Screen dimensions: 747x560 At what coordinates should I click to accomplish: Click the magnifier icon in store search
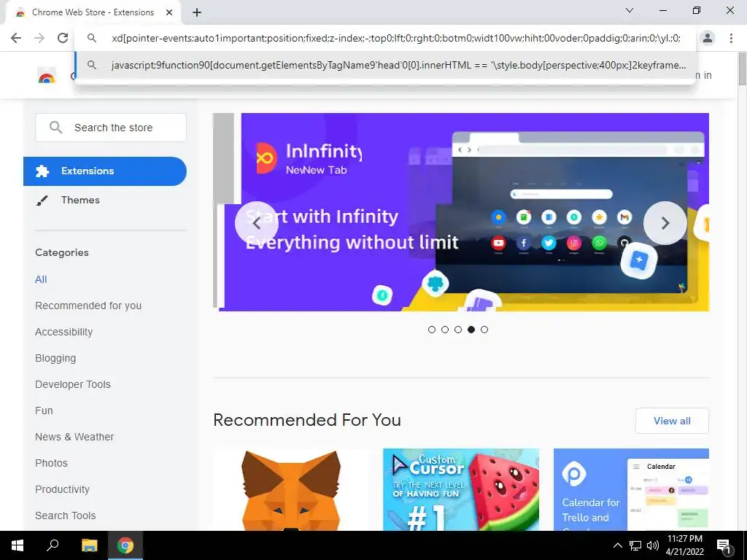(x=55, y=127)
